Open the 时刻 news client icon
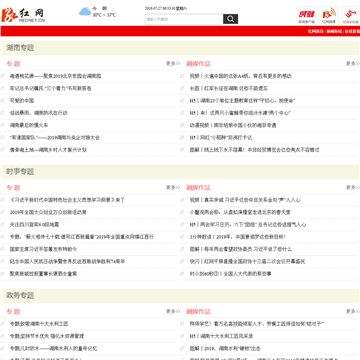The width and height of the screenshot is (360, 360). [306, 15]
